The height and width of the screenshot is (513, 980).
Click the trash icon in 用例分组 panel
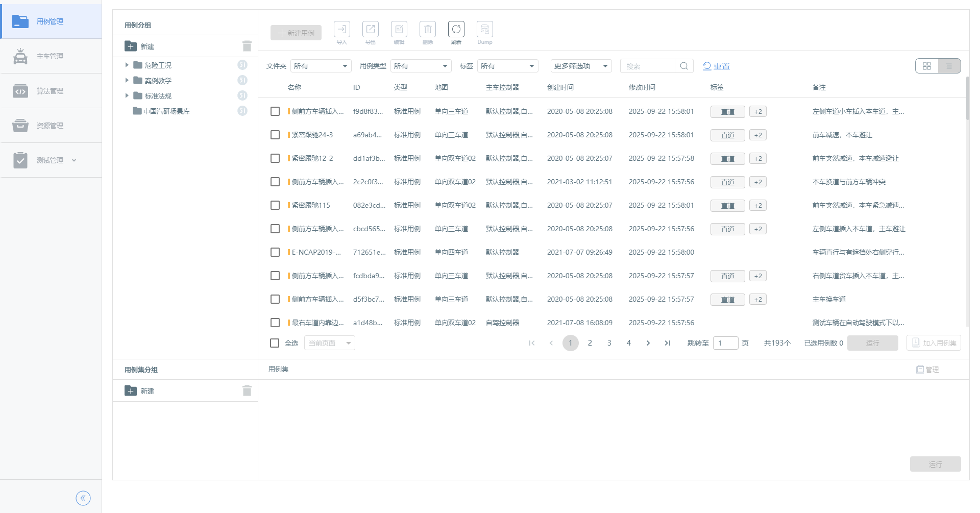click(247, 46)
